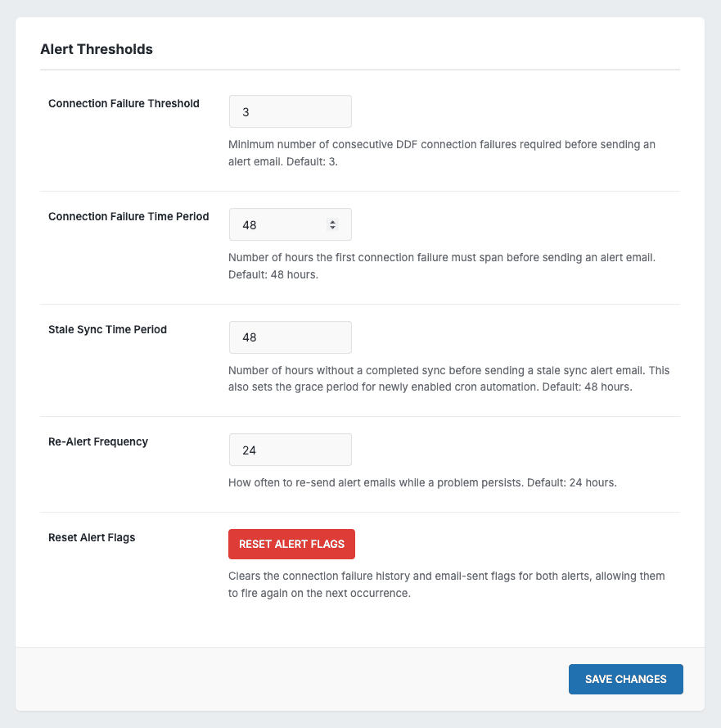Increase Connection Failure Time Period with up arrow
The width and height of the screenshot is (721, 728).
pyautogui.click(x=332, y=222)
